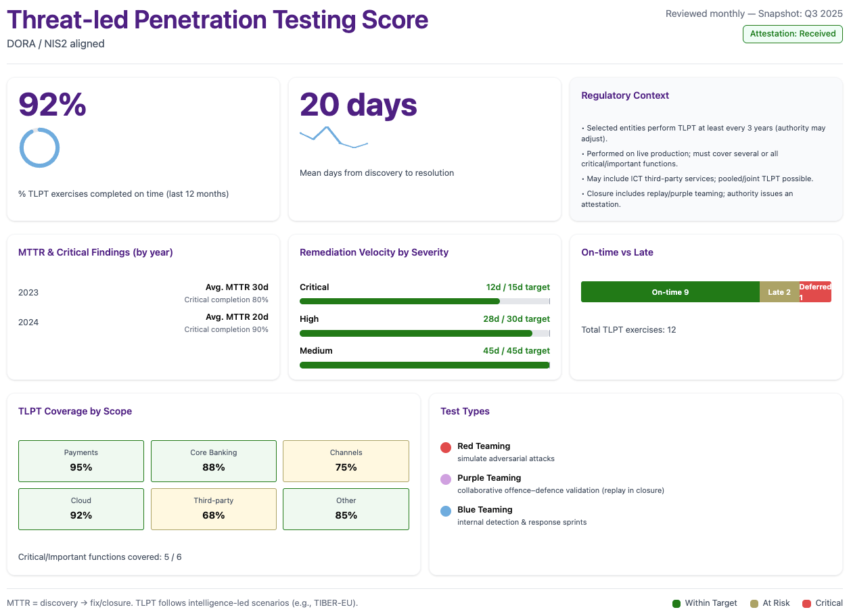Click the green Within Target legend swatch
The height and width of the screenshot is (616, 851).
pyautogui.click(x=676, y=603)
